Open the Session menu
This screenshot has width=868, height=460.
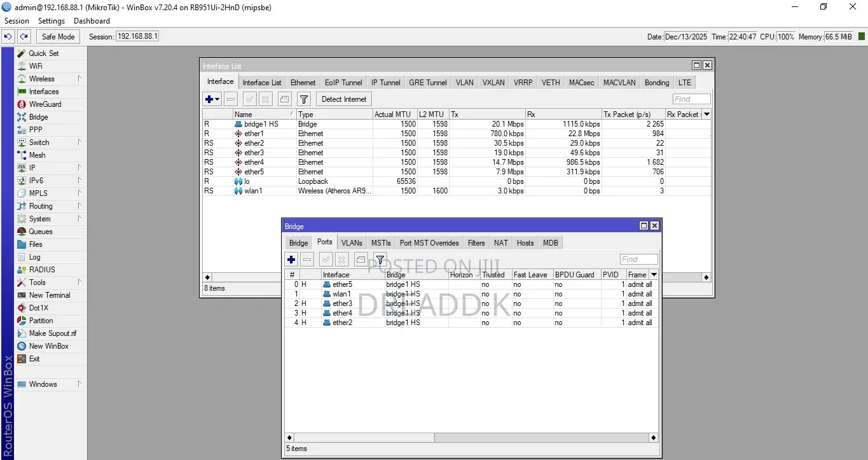point(17,21)
